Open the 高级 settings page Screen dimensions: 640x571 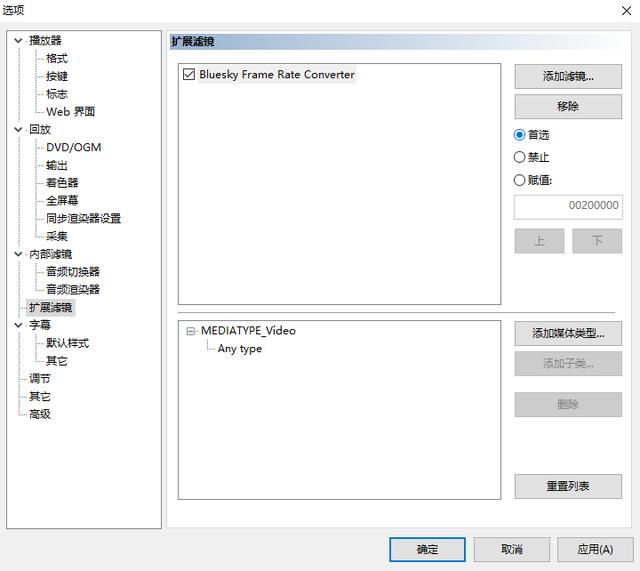(40, 414)
